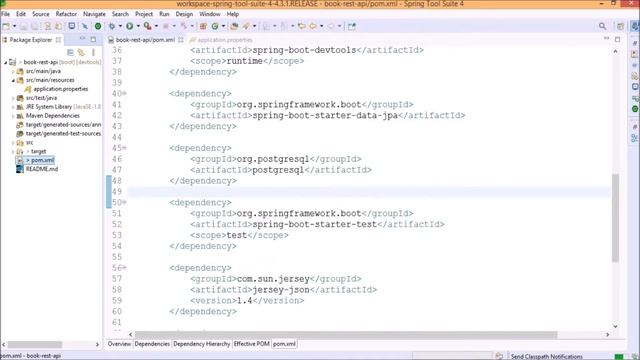Click the New file toolbar icon

pyautogui.click(x=6, y=26)
